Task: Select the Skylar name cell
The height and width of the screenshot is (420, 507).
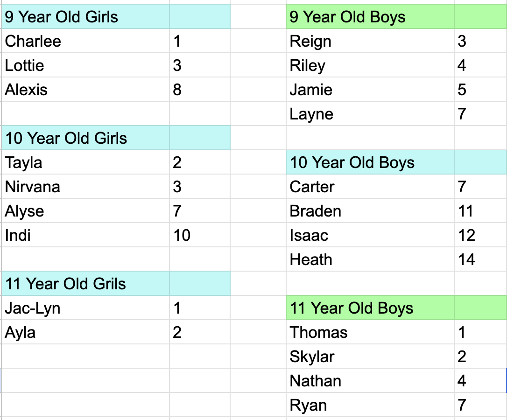Action: coord(370,357)
